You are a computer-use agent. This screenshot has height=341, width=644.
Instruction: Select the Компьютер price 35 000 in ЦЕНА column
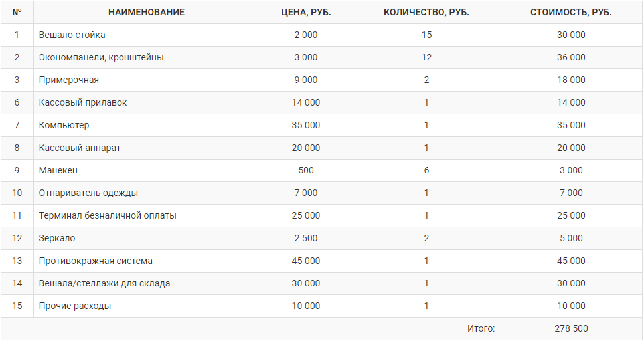pyautogui.click(x=306, y=125)
